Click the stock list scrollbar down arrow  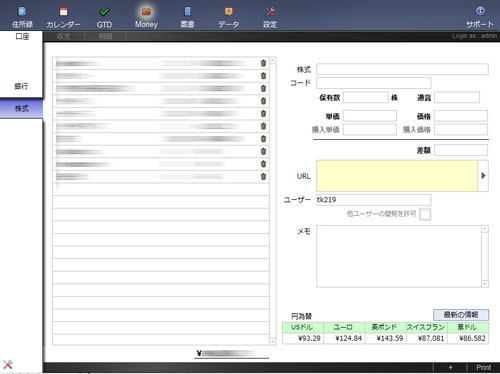pos(273,341)
